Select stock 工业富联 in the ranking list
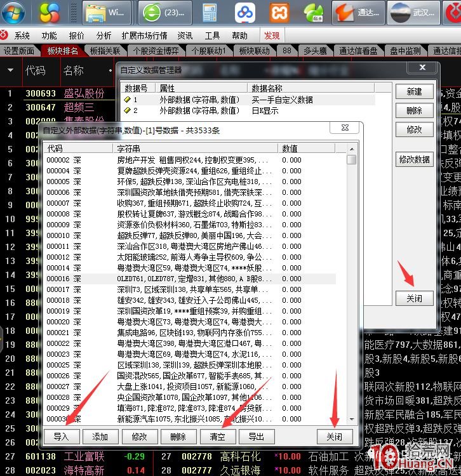Screen dimensions: 461x476 (x=84, y=456)
